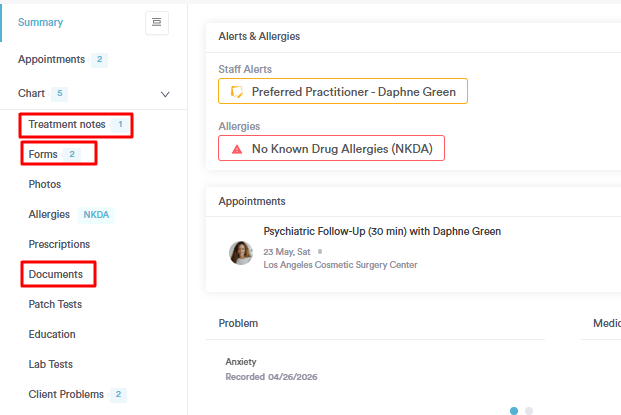621x415 pixels.
Task: Click Preferred Practitioner staff alert
Action: pyautogui.click(x=353, y=92)
